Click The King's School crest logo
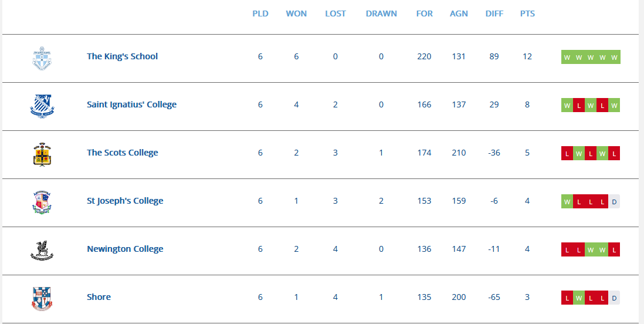This screenshot has width=644, height=324. [x=42, y=58]
